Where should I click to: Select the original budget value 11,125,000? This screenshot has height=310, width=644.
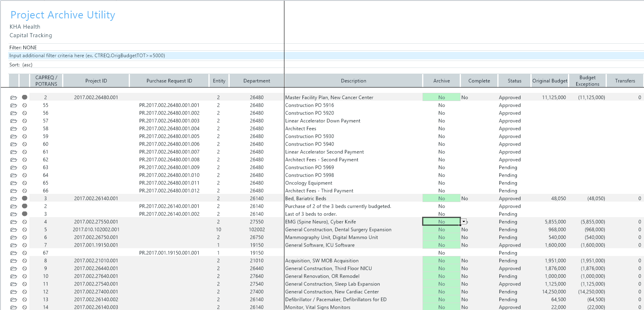[x=554, y=97]
